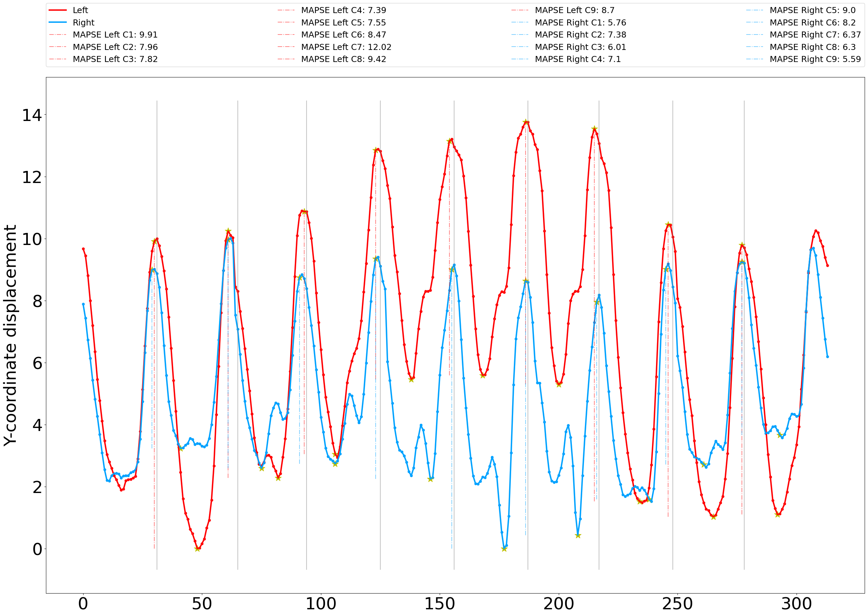Pick legend entry 'MAPSE Left C9: 8.7'
This screenshot has width=868, height=616.
pos(575,10)
